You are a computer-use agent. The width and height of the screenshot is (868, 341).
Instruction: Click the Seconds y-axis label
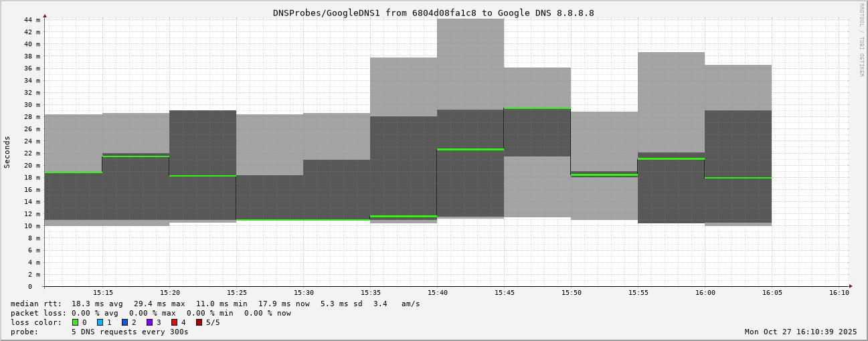tap(7, 152)
